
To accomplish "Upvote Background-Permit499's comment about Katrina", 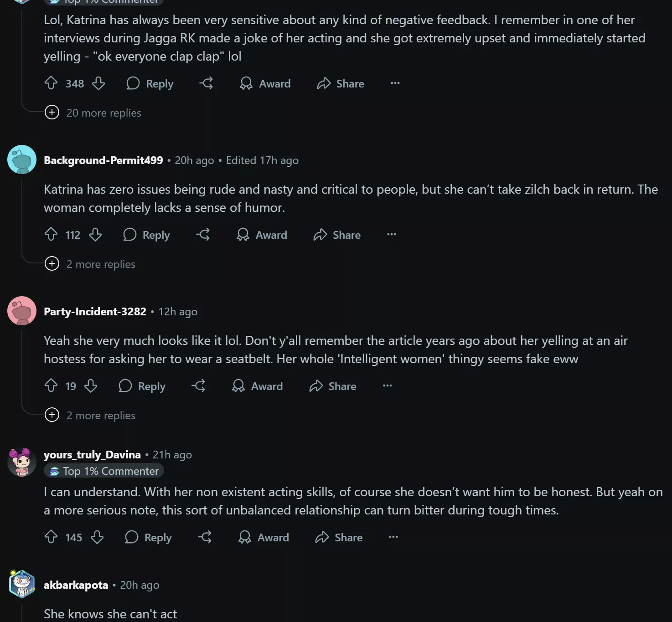I will (51, 235).
